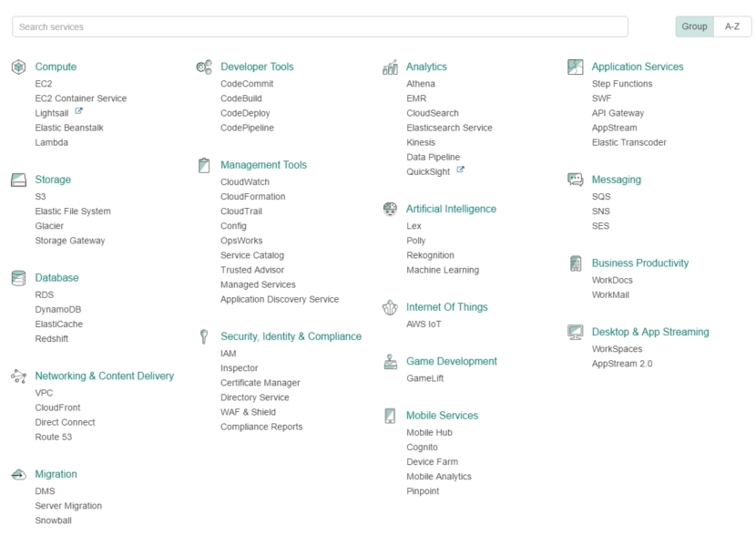Open the SQS messaging service
This screenshot has width=756, height=546.
pyautogui.click(x=601, y=197)
